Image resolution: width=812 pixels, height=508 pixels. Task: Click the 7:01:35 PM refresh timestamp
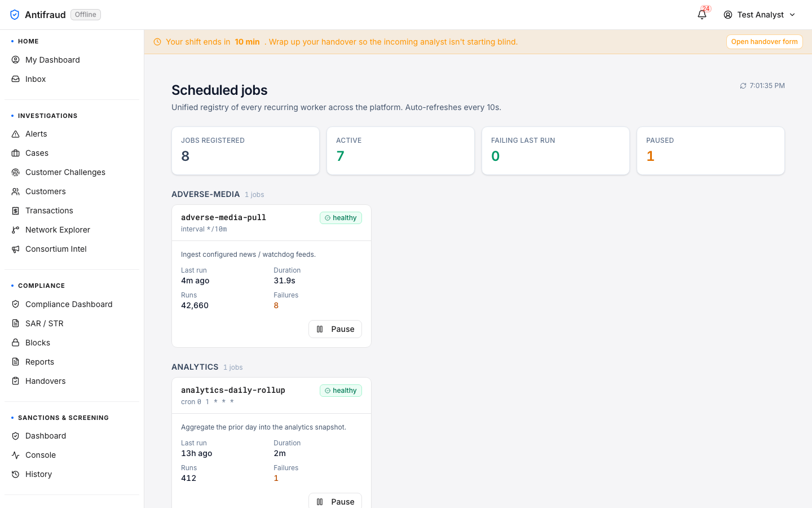click(x=767, y=86)
